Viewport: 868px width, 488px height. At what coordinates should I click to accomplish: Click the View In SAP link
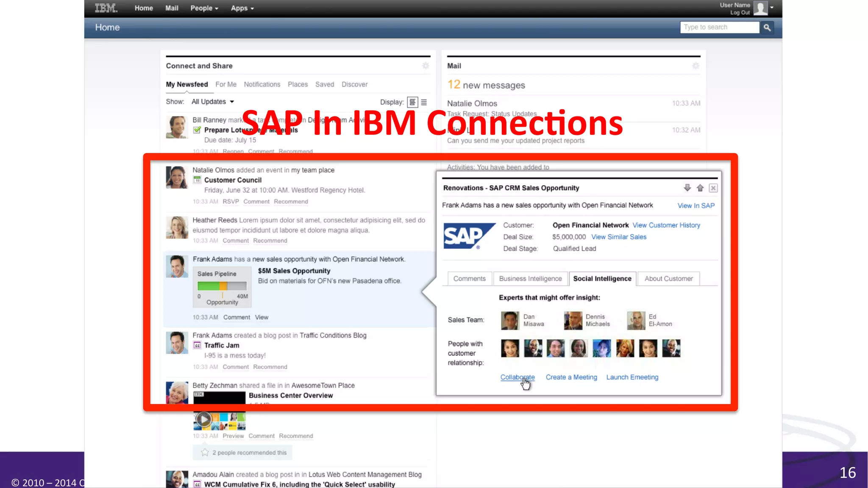[x=696, y=205]
